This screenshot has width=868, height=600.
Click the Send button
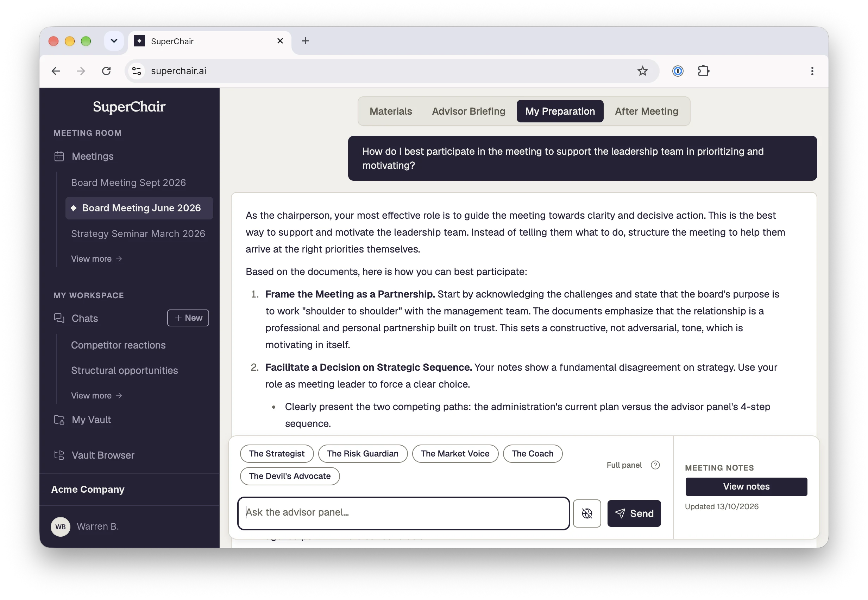pos(634,513)
